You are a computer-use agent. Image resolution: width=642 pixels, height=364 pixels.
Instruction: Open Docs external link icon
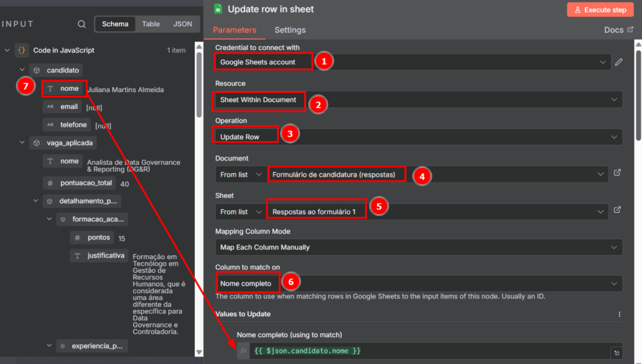click(x=630, y=29)
